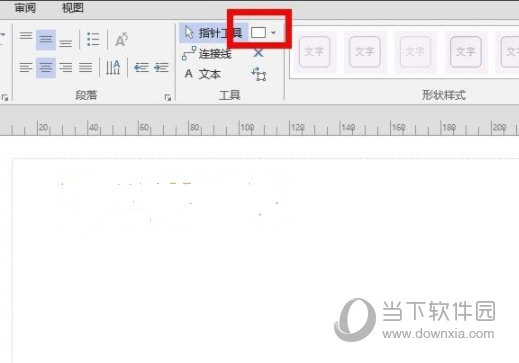Justify the paragraph text
The height and width of the screenshot is (363, 519).
[x=86, y=68]
